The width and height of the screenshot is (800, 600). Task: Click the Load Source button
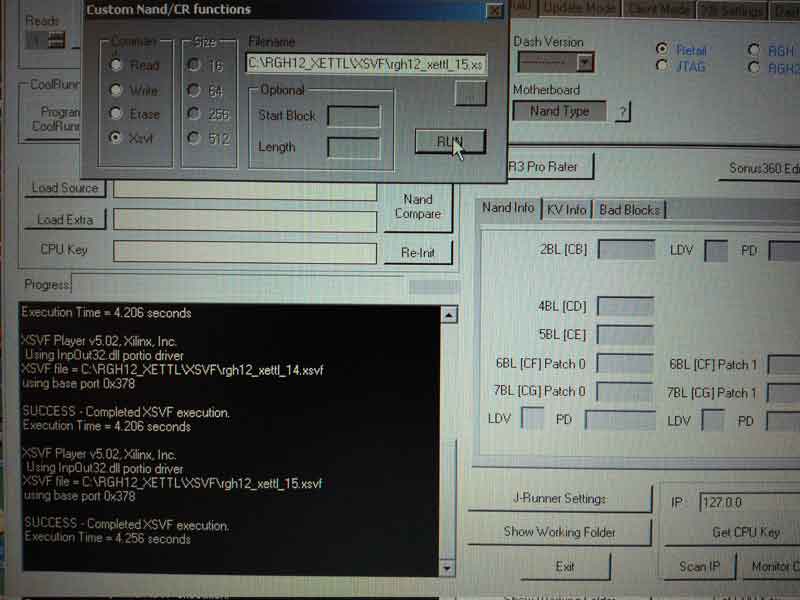65,188
